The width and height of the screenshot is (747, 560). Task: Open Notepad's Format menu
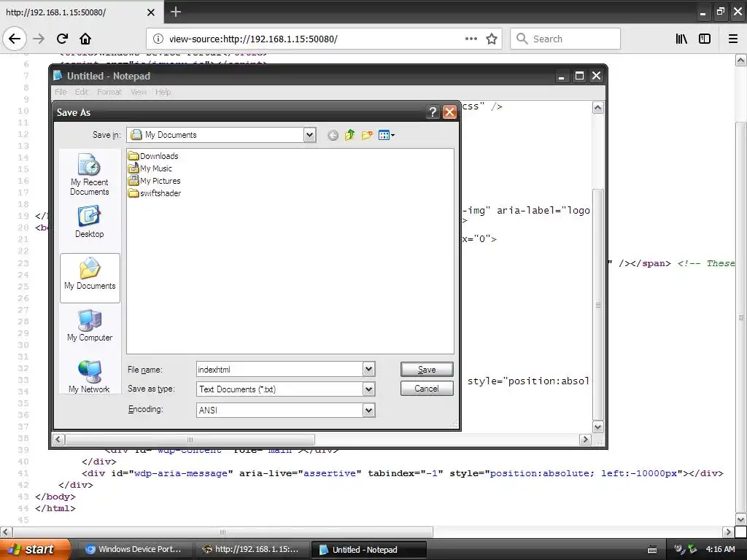click(x=109, y=92)
